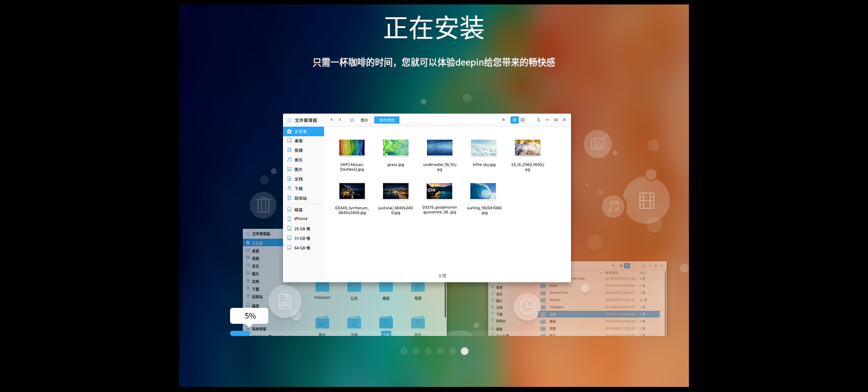
Task: Click the floating clock bubble icon
Action: [527, 307]
